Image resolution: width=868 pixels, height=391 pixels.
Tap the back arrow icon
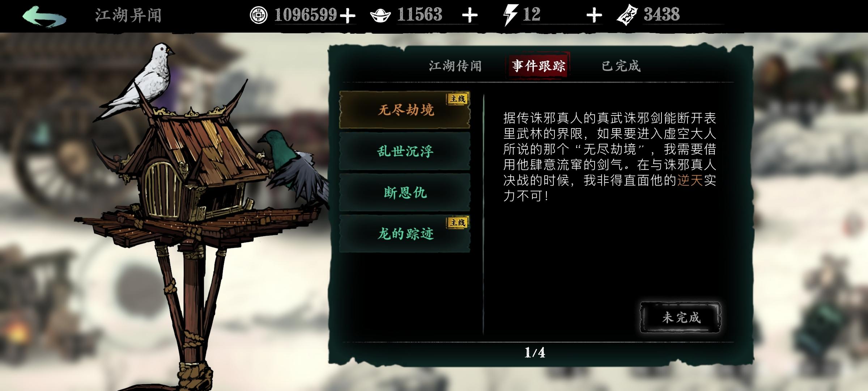(44, 16)
